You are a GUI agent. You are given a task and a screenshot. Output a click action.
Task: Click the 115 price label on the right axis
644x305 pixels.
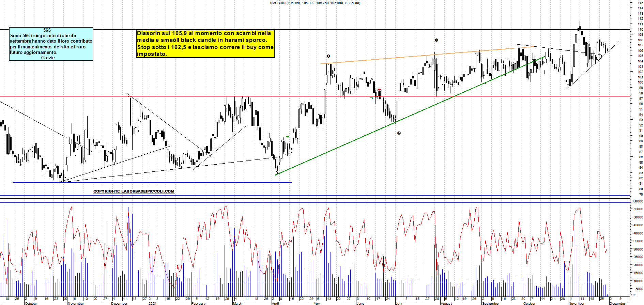coord(641,2)
